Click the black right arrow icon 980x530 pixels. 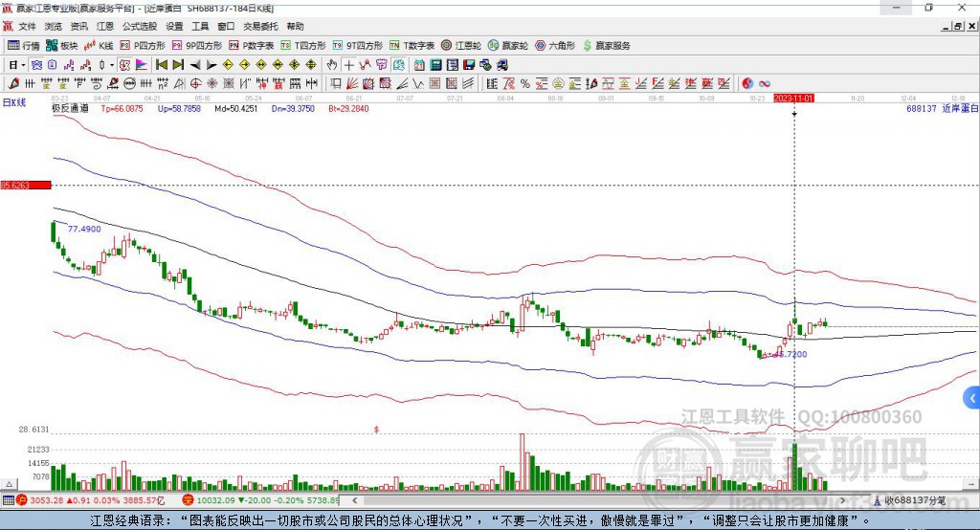pos(212,65)
